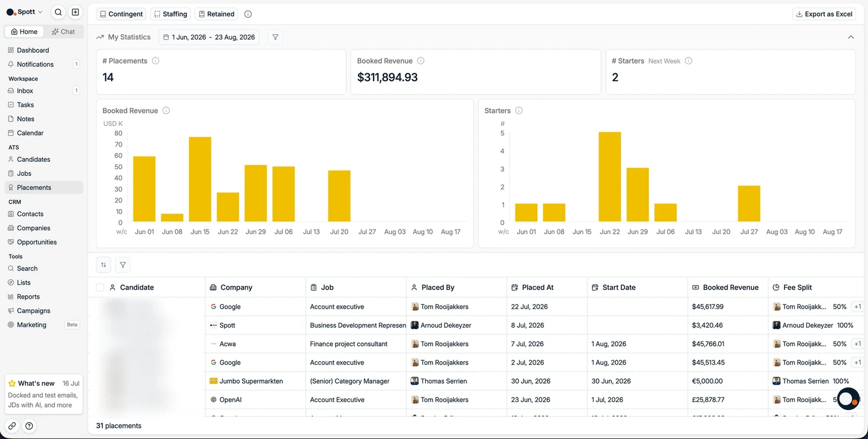Toggle the Retained placement filter
The height and width of the screenshot is (439, 868).
point(216,14)
